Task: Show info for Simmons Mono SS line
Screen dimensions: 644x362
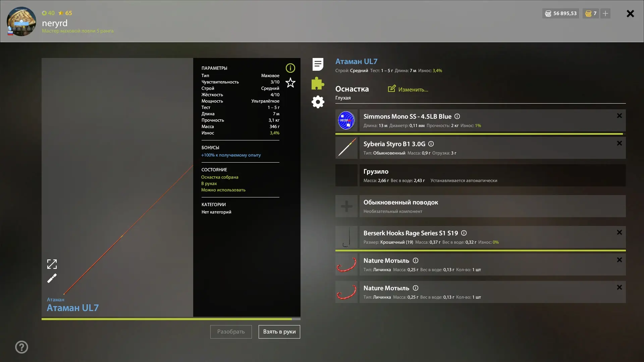Action: click(457, 116)
